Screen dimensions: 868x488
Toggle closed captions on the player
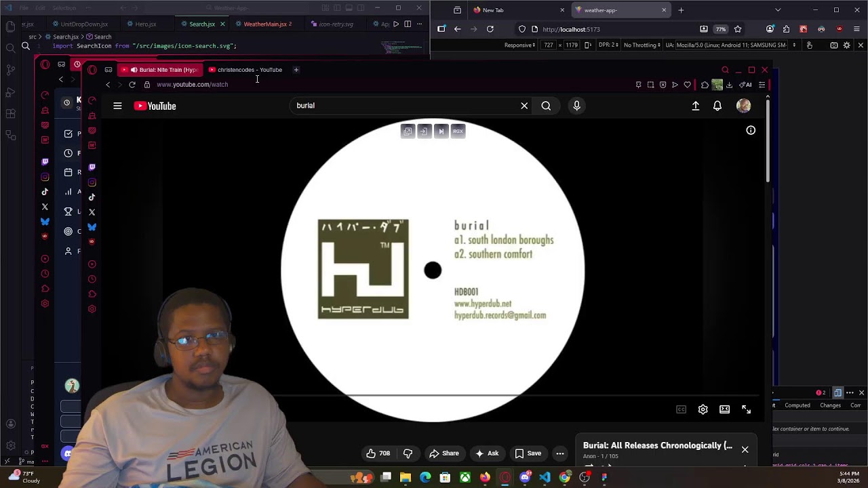tap(682, 409)
